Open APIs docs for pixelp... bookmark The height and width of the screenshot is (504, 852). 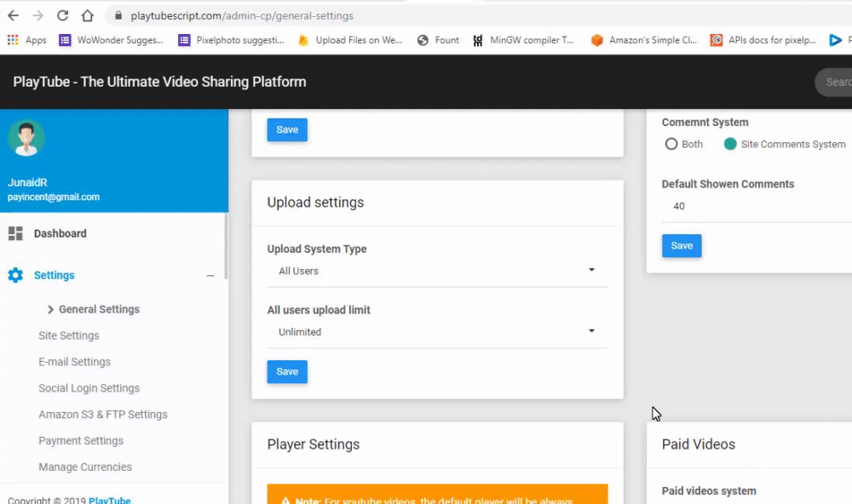(763, 40)
